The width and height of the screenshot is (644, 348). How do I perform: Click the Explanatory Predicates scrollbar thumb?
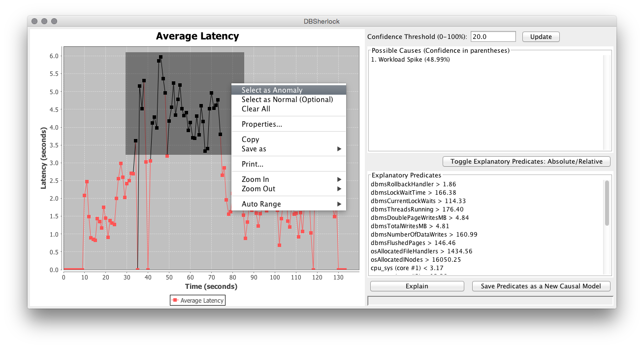click(x=607, y=202)
